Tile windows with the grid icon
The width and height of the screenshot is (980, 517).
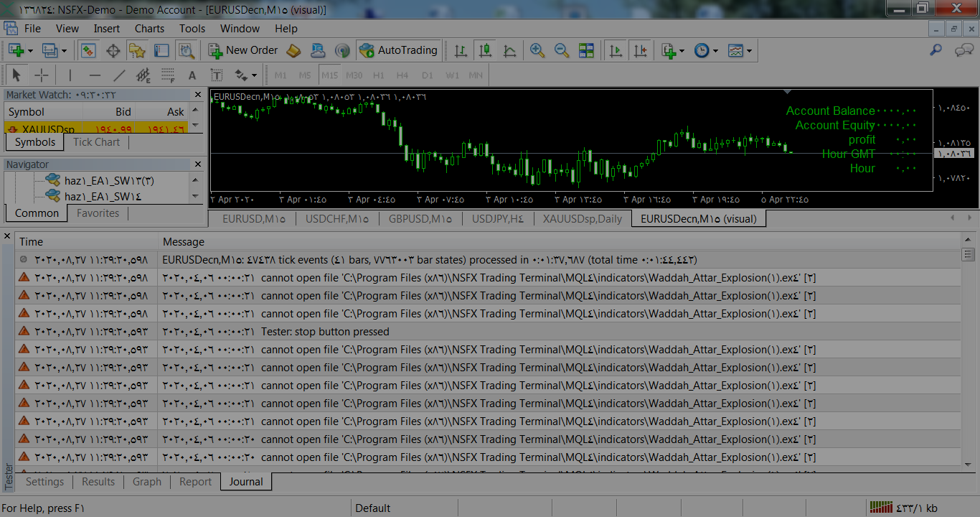pos(586,50)
